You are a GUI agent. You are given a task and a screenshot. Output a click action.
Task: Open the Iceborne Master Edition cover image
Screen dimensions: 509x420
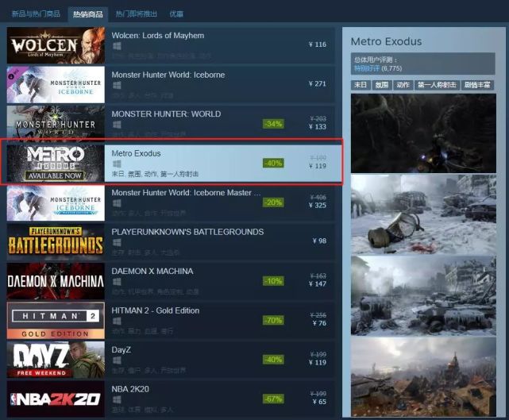tap(56, 202)
